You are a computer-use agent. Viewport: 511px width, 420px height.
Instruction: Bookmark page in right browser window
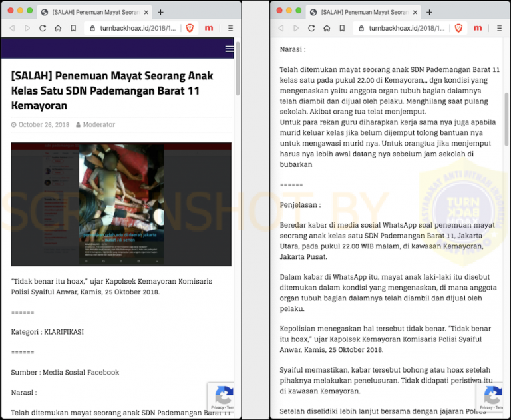coord(342,29)
